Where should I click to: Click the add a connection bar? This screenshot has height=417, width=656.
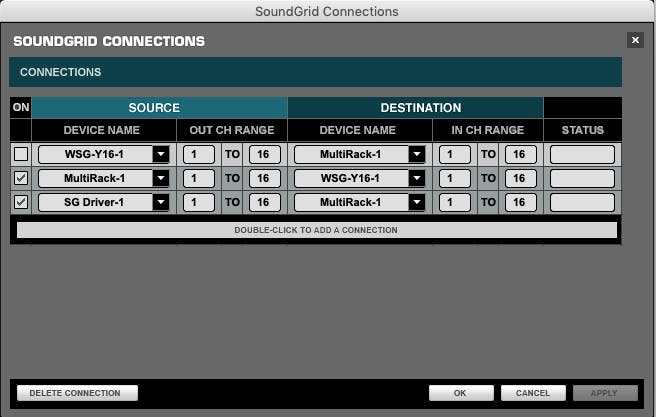pyautogui.click(x=317, y=230)
